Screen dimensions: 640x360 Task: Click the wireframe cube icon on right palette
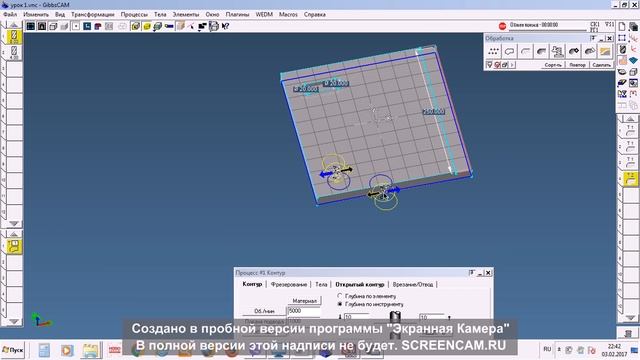point(633,72)
